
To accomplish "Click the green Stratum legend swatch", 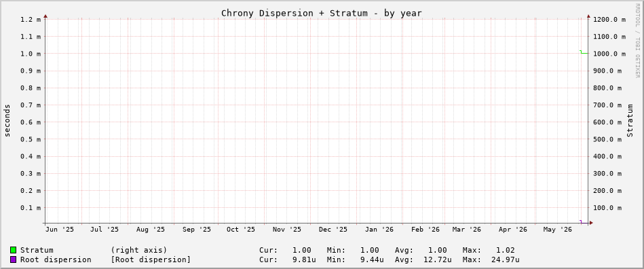I will click(x=13, y=250).
